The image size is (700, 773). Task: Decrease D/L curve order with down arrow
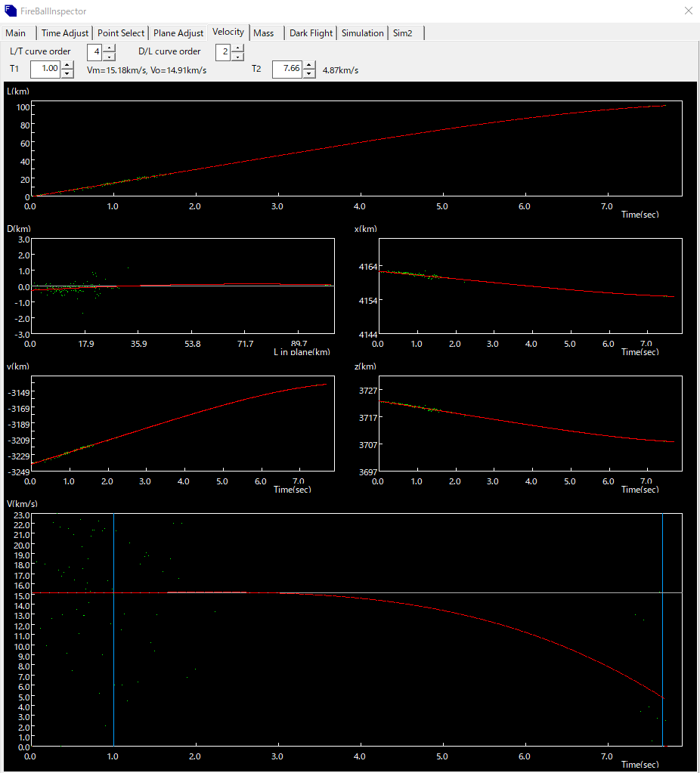coord(237,56)
